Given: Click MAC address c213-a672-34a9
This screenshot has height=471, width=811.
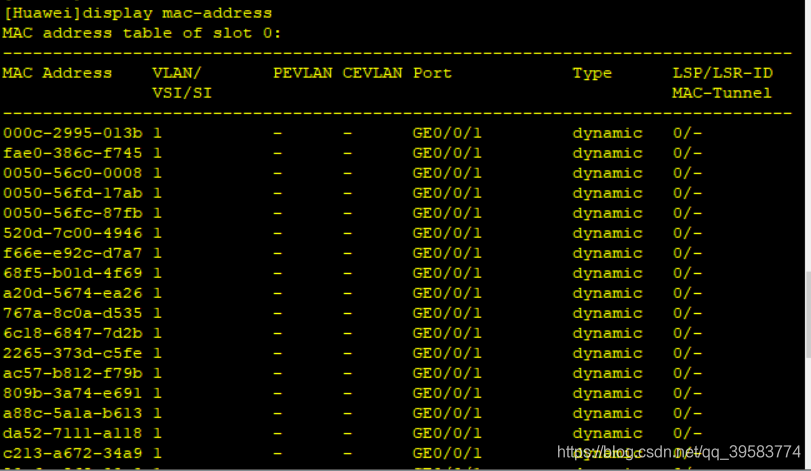Looking at the screenshot, I should pyautogui.click(x=72, y=453).
